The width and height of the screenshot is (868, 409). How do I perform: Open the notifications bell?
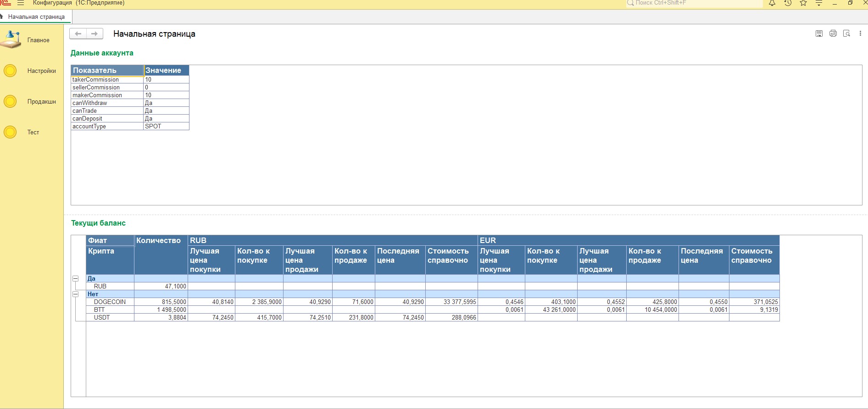[772, 3]
